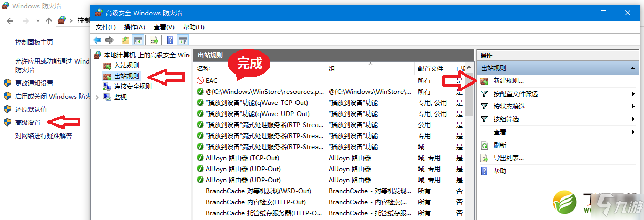Click the shield icon beside 高级设置
This screenshot has height=220, width=644.
7,122
